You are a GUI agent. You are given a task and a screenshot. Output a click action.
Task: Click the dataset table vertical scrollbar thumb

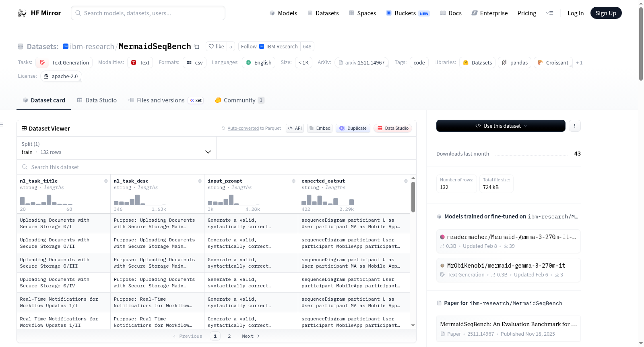(x=413, y=197)
